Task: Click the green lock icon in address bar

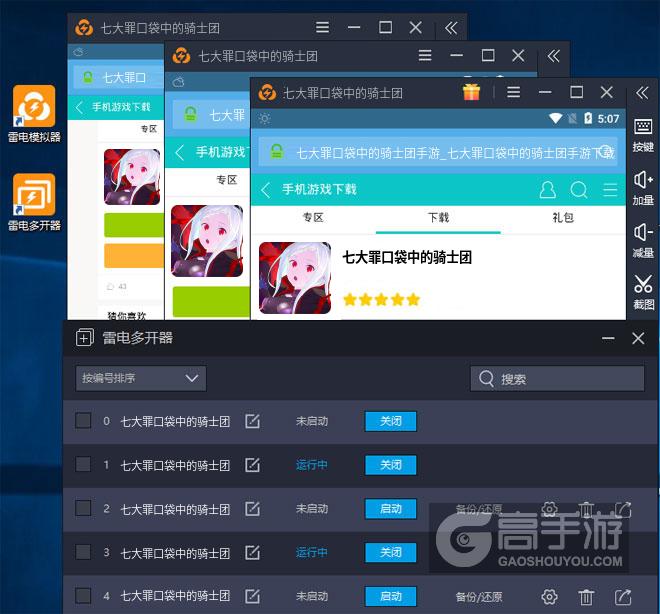Action: 277,152
